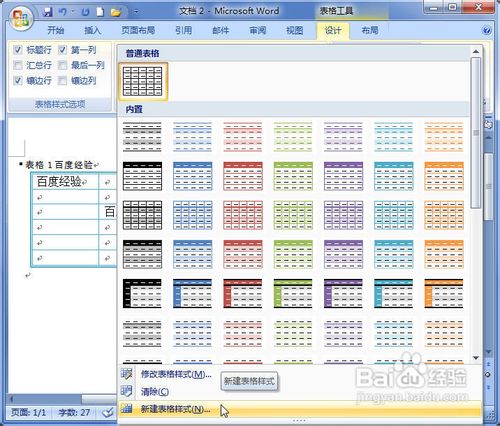This screenshot has height=426, width=500.
Task: Enable 汇总行 total row checkbox
Action: tap(18, 65)
